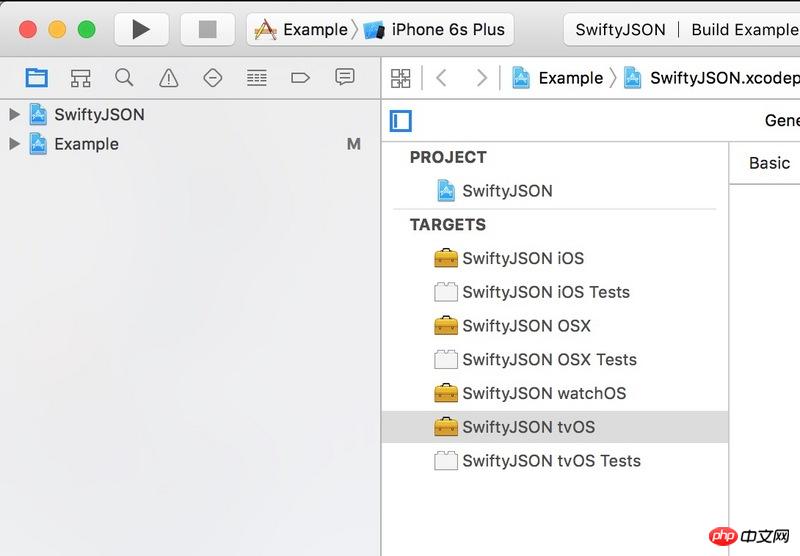Screen dimensions: 800x556
Task: Click the PROJECT section header
Action: 448,157
